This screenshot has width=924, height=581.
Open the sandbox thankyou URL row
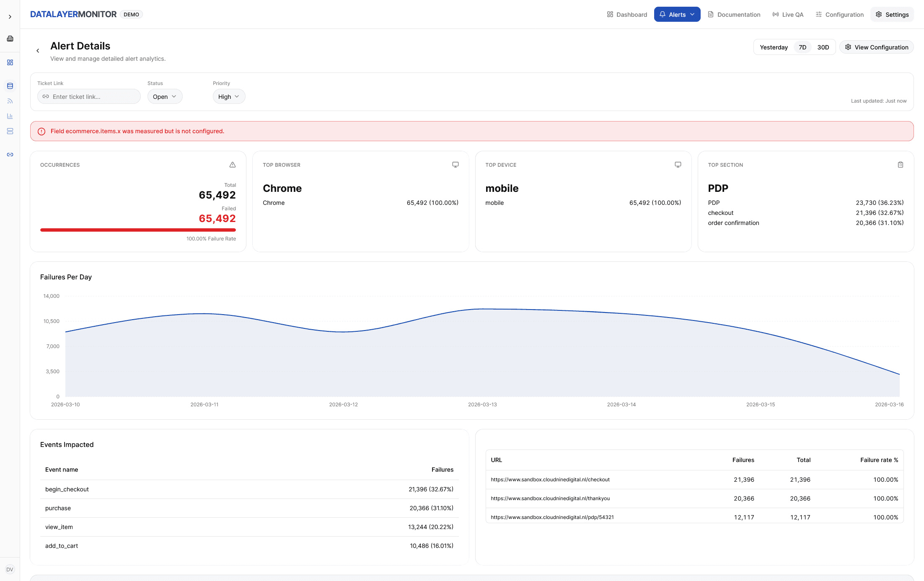coord(694,498)
